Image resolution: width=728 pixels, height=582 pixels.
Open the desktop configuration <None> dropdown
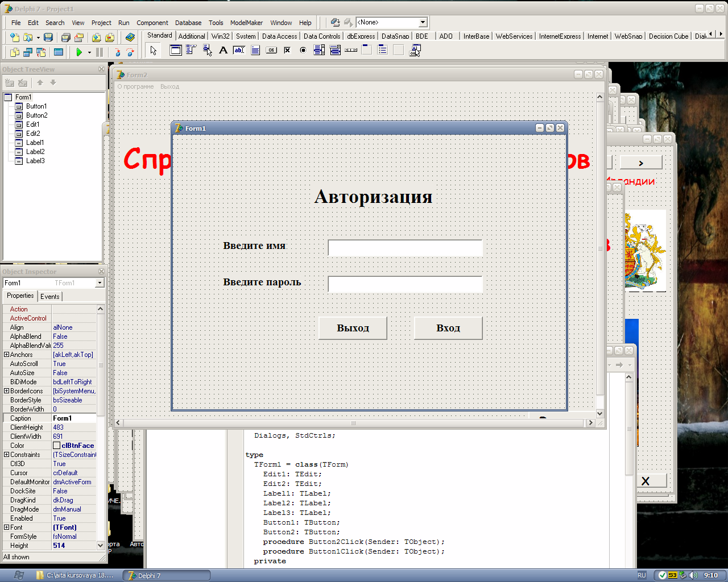click(423, 22)
